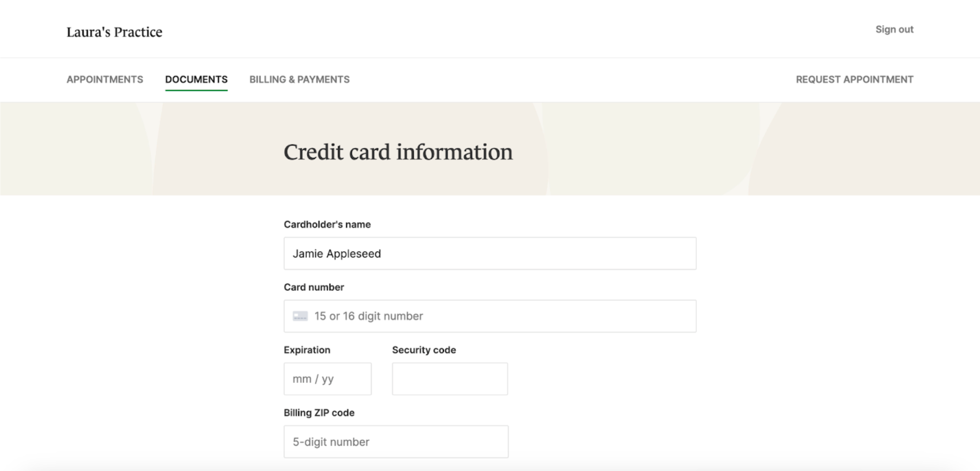Click the Cardholder's name label
This screenshot has width=980, height=471.
click(x=327, y=225)
